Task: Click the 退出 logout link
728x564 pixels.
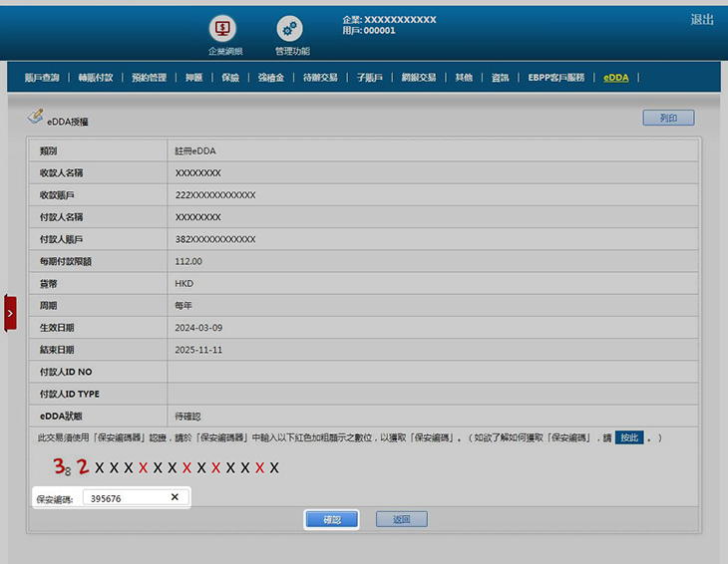Action: pyautogui.click(x=702, y=20)
